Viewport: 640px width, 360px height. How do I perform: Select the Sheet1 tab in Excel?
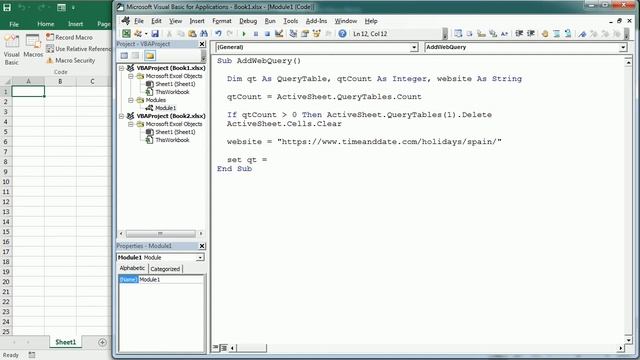click(x=65, y=342)
